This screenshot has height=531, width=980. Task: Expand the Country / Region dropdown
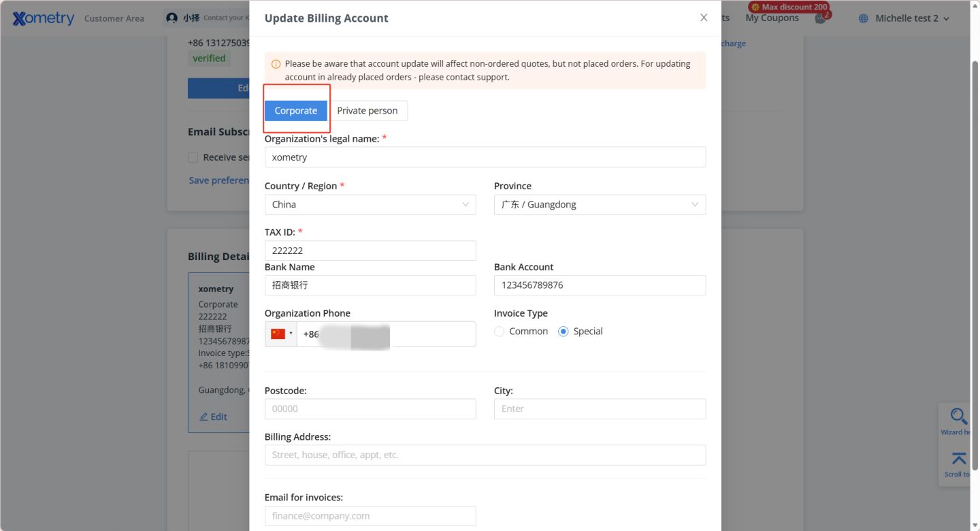click(x=370, y=204)
